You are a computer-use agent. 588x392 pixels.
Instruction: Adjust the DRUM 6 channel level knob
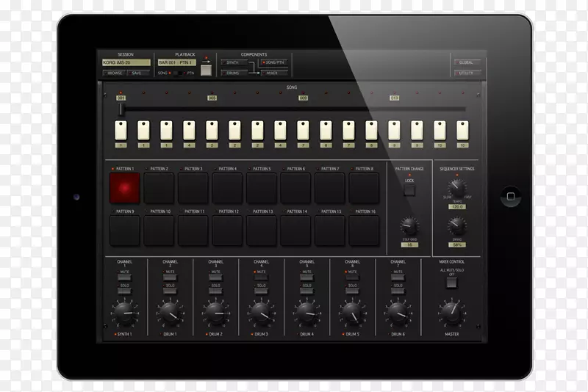398,313
